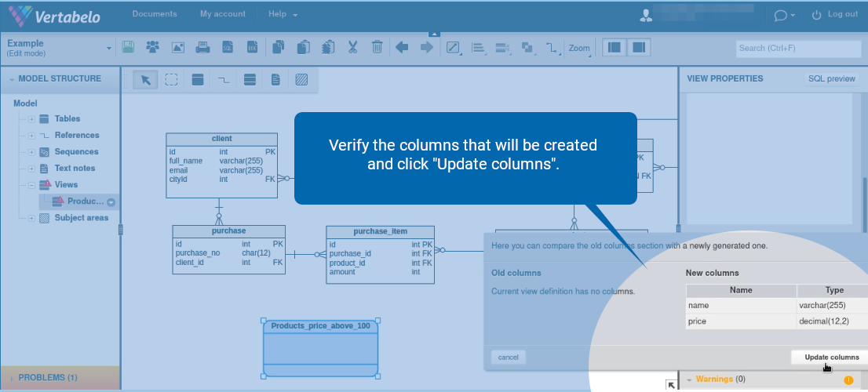Click the user profile icon in header
Image resolution: width=868 pixels, height=392 pixels.
point(646,16)
